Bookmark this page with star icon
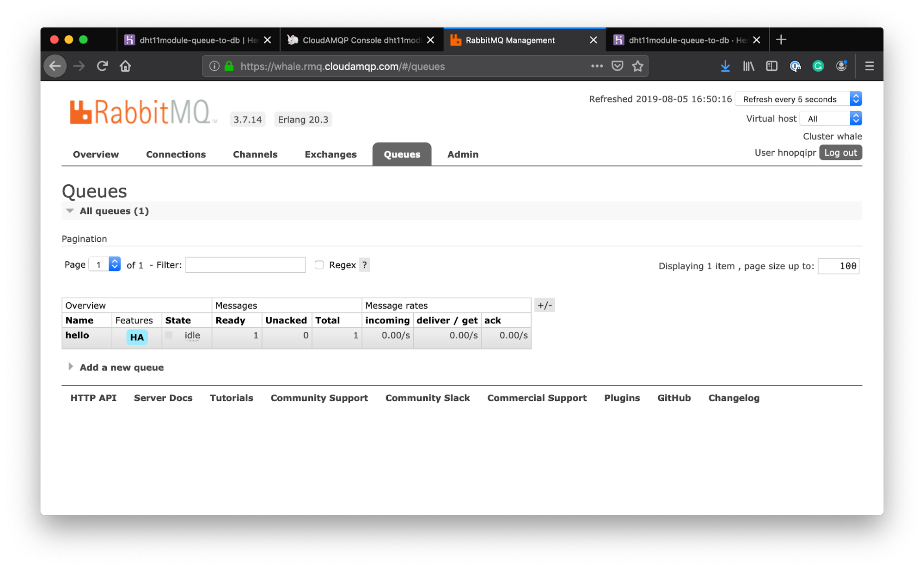This screenshot has width=924, height=569. pyautogui.click(x=638, y=66)
